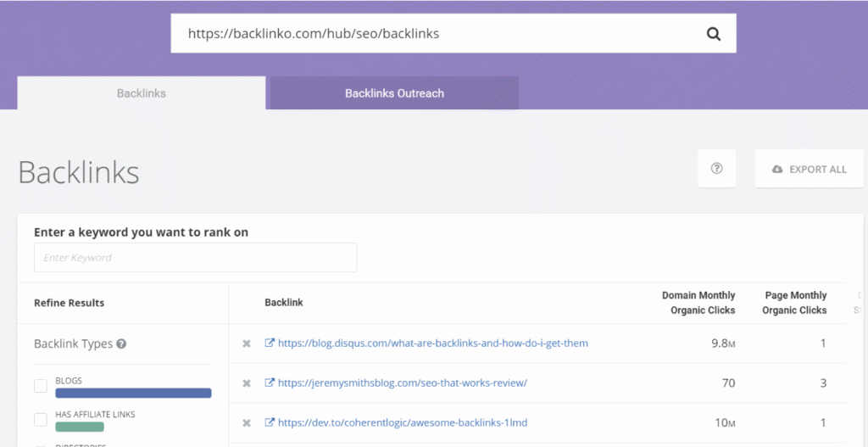Click 'Enter a keyword you want to rank on'
Screen dimensions: 868x447
coord(142,232)
